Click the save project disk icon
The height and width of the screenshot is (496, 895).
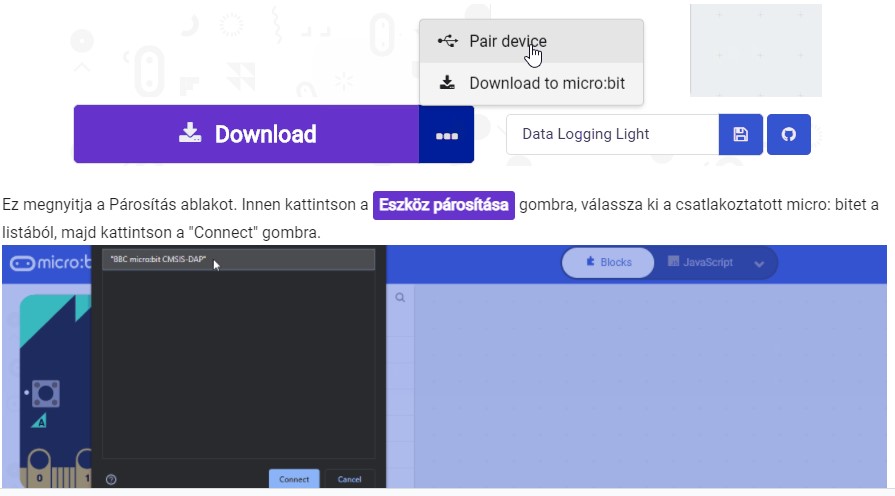(740, 134)
